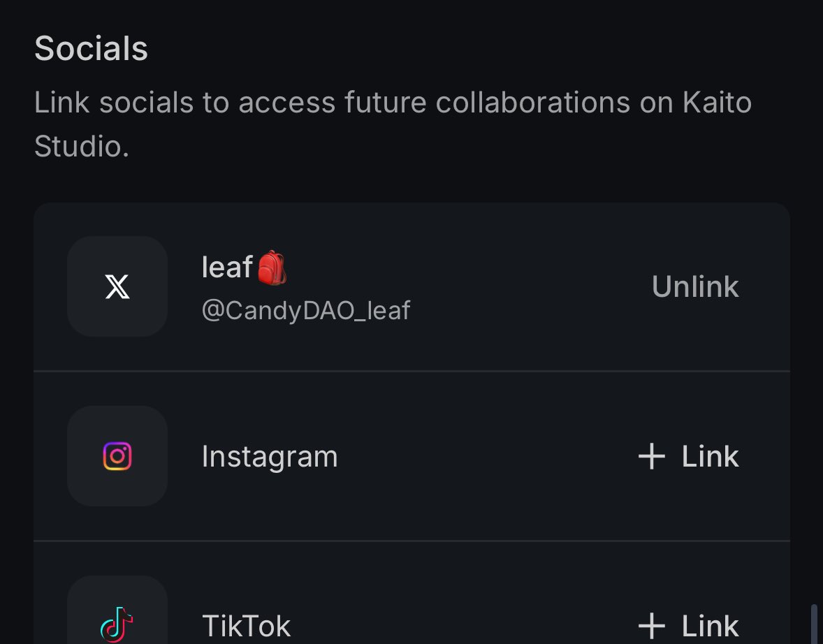Click the X (Twitter) logo icon
Screen dimensions: 823x644
click(x=117, y=286)
